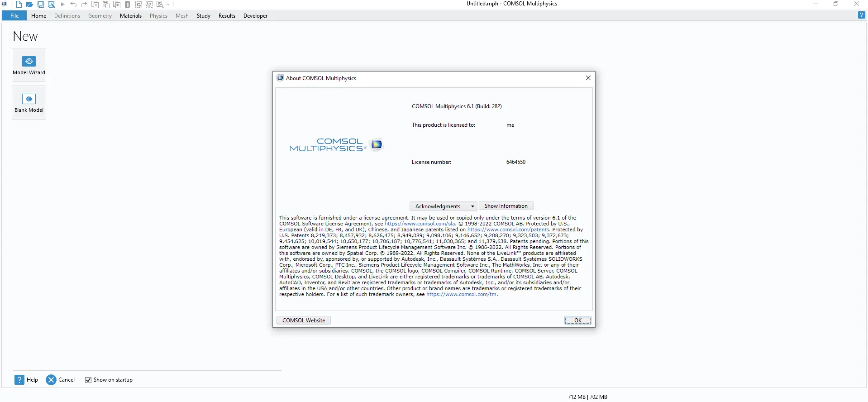Switch to the Geometry ribbon tab

(100, 16)
